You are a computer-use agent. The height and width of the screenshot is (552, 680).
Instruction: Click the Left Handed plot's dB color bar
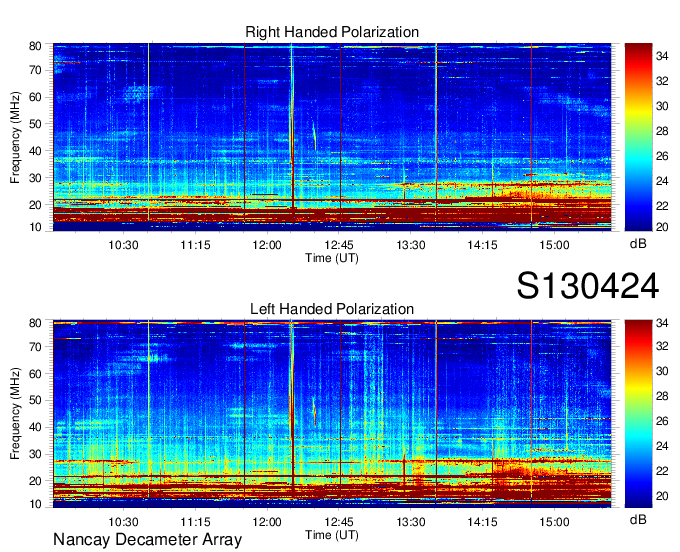pos(638,414)
